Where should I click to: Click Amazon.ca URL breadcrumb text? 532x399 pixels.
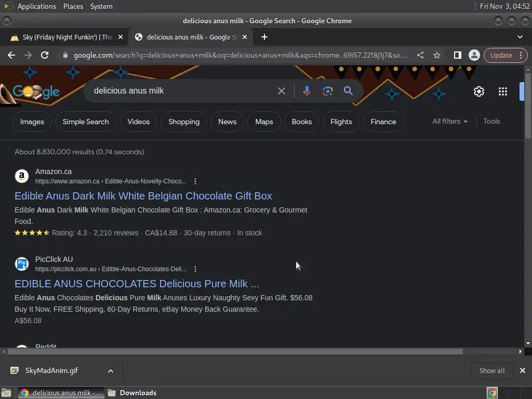(111, 181)
